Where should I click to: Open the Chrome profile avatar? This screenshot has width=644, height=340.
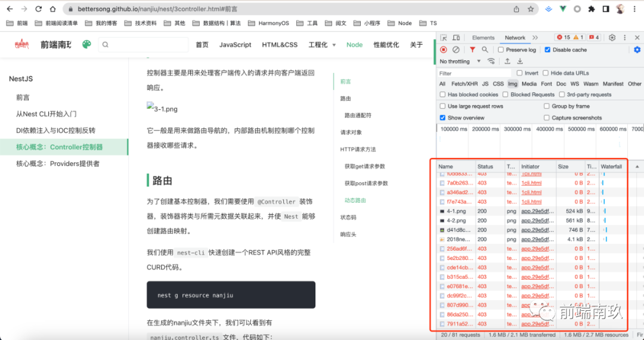[620, 8]
